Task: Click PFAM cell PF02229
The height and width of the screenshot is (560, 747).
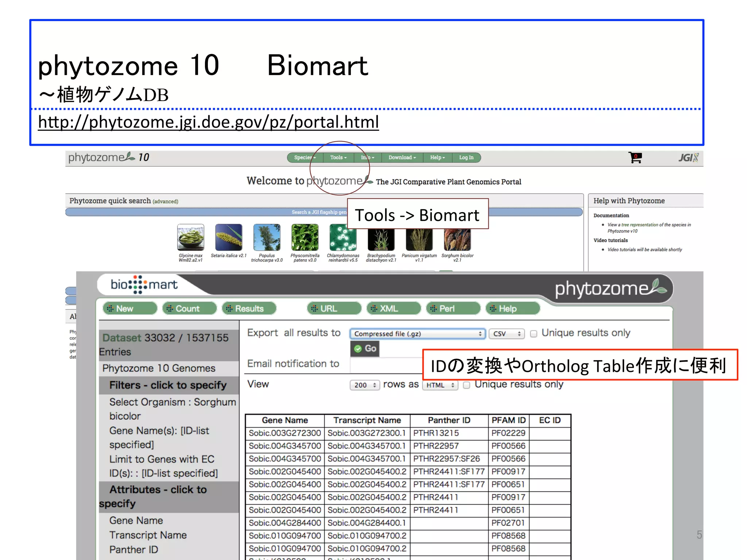Action: [x=508, y=433]
